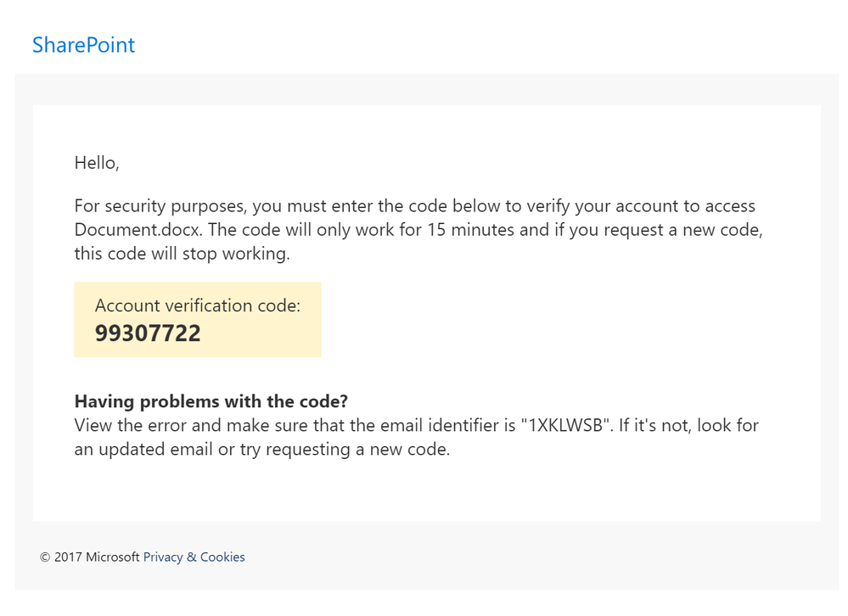Click the Having problems with the code heading
The width and height of the screenshot is (848, 616).
coord(211,401)
